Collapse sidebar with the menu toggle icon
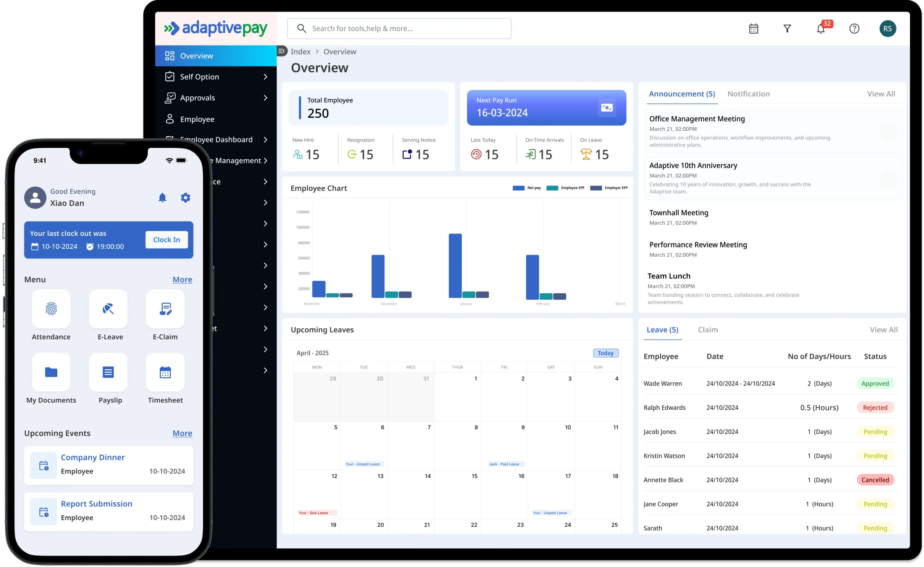 282,51
